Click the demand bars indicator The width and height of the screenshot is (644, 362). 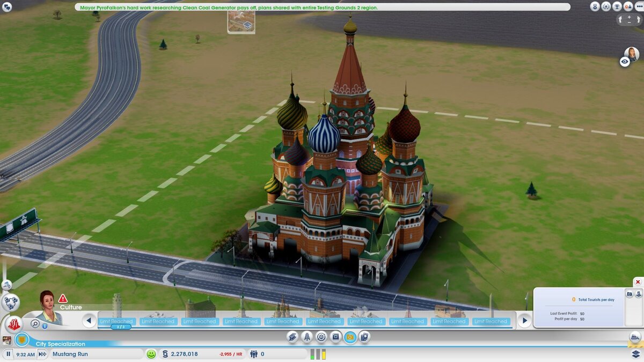point(318,354)
